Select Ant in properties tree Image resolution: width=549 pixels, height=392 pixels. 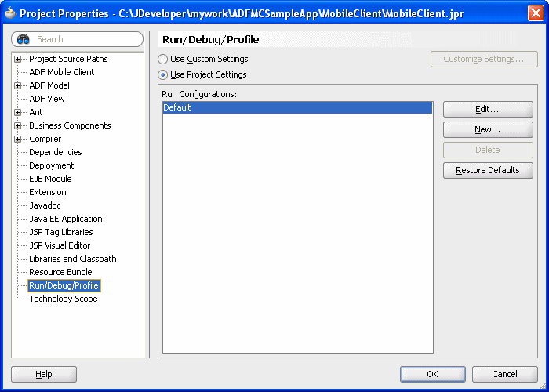[x=36, y=112]
